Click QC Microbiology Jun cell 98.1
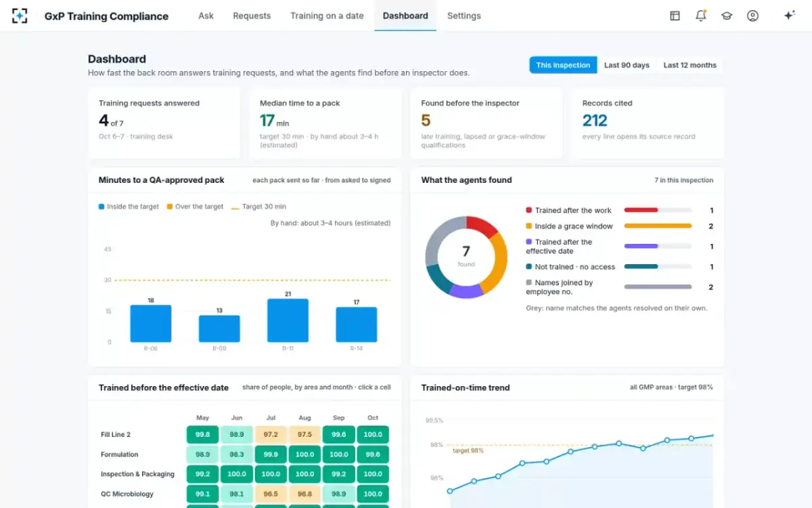This screenshot has width=812, height=508. click(236, 494)
